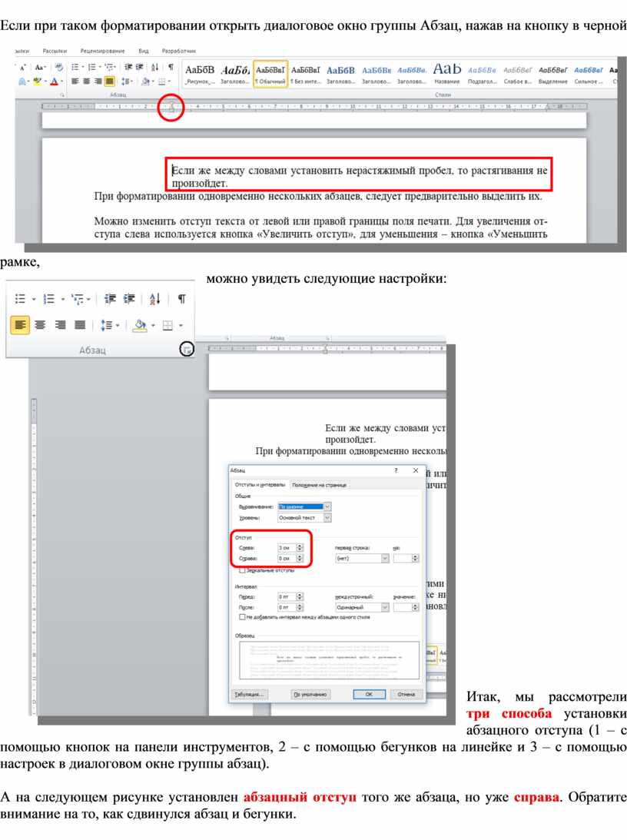Open the Вид ribbon tab

click(x=144, y=51)
